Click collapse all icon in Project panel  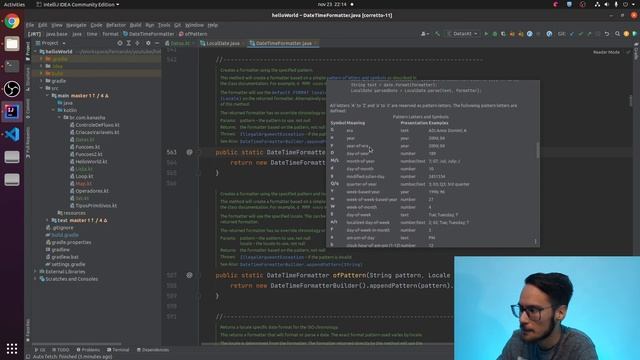tap(138, 43)
